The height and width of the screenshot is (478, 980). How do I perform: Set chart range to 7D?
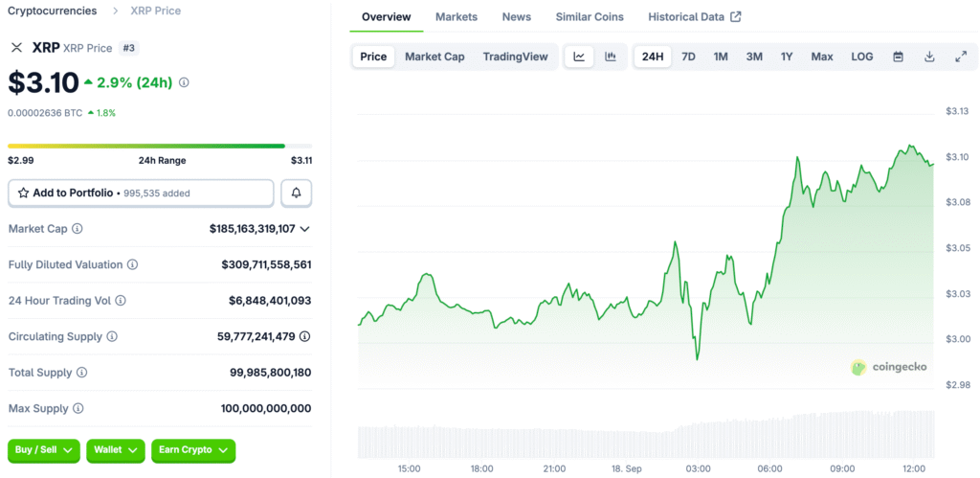(688, 57)
